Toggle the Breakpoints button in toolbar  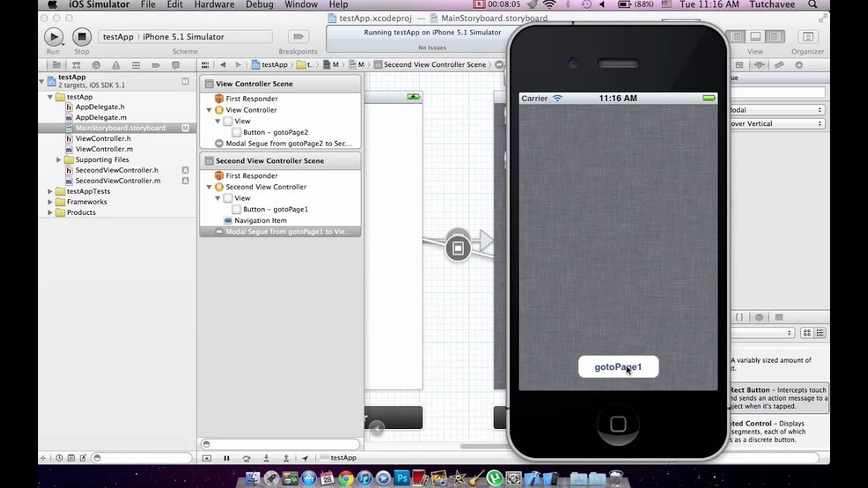[x=298, y=37]
